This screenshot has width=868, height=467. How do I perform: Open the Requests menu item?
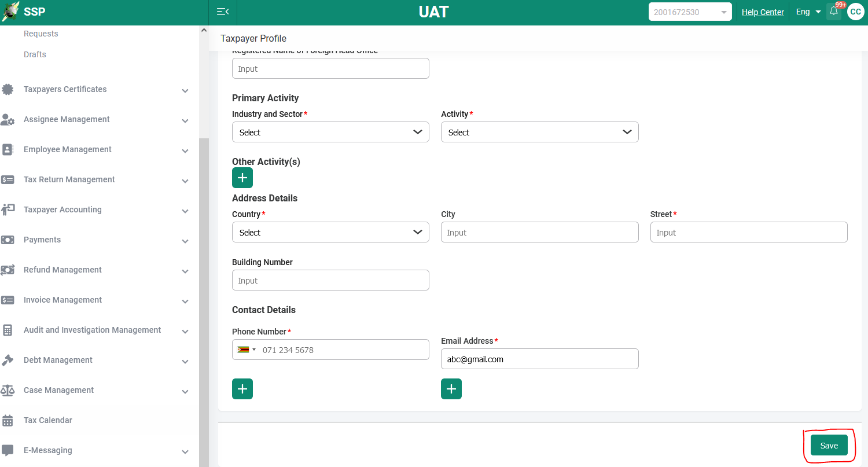[x=41, y=34]
